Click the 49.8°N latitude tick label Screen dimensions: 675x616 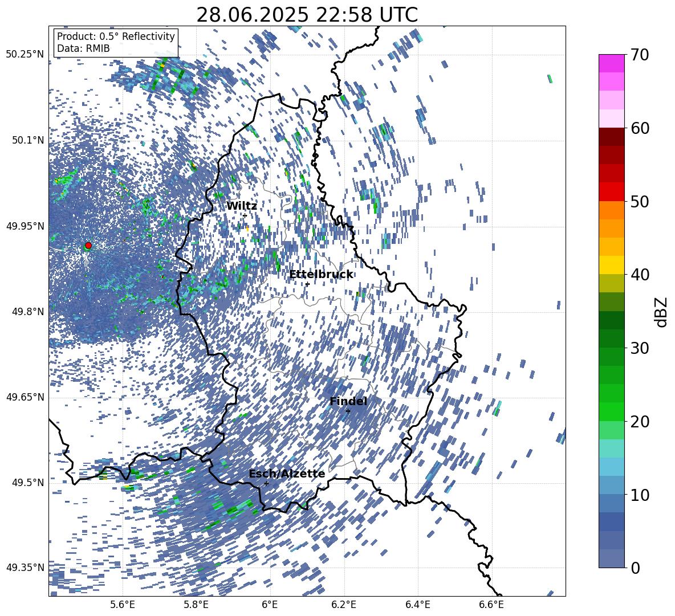pyautogui.click(x=27, y=312)
